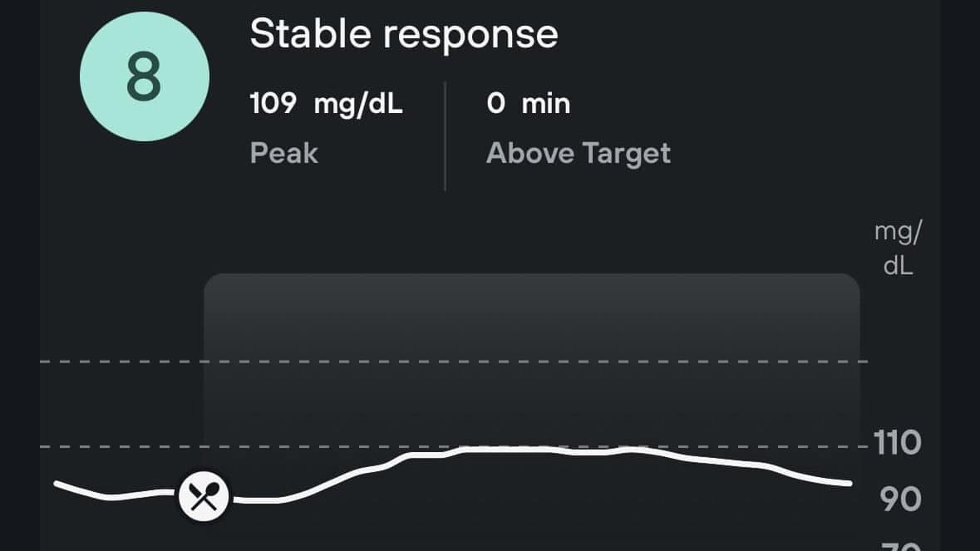Tap the glucose curve at its peak
This screenshot has width=980, height=551.
coord(499,450)
